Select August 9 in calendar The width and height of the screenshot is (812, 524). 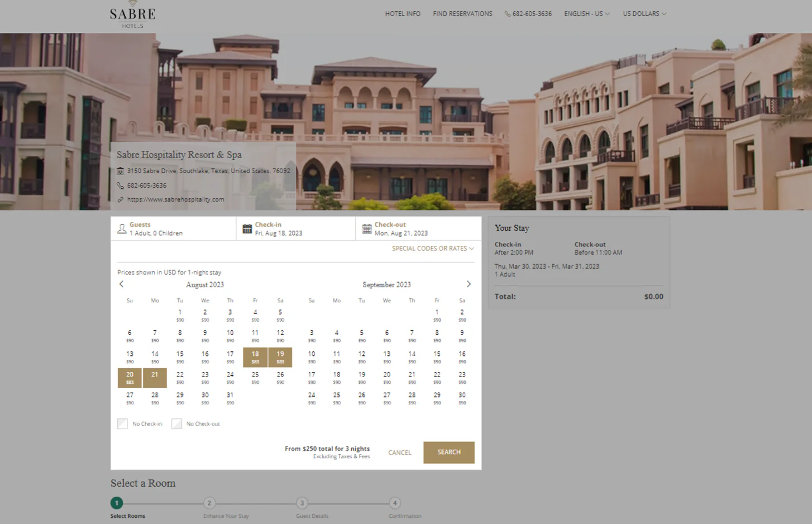[x=205, y=336]
